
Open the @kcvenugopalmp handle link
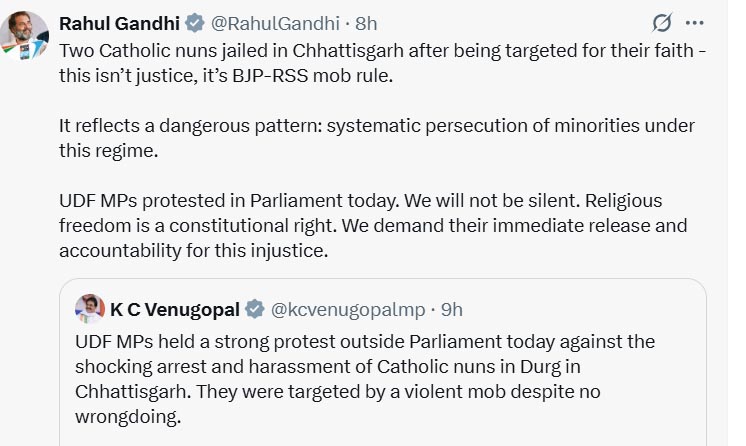pyautogui.click(x=348, y=309)
